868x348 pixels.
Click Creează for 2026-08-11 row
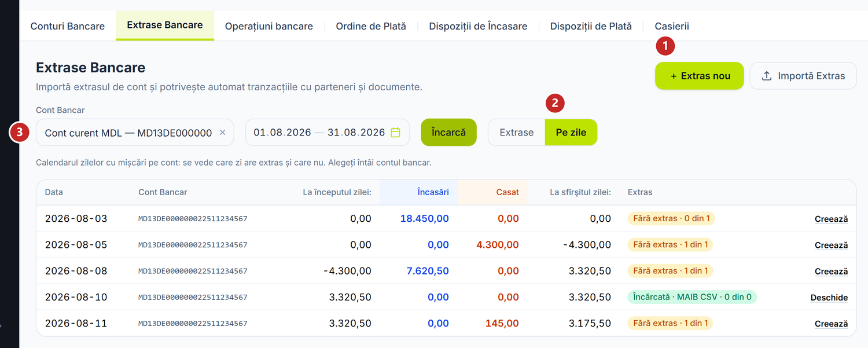click(831, 323)
